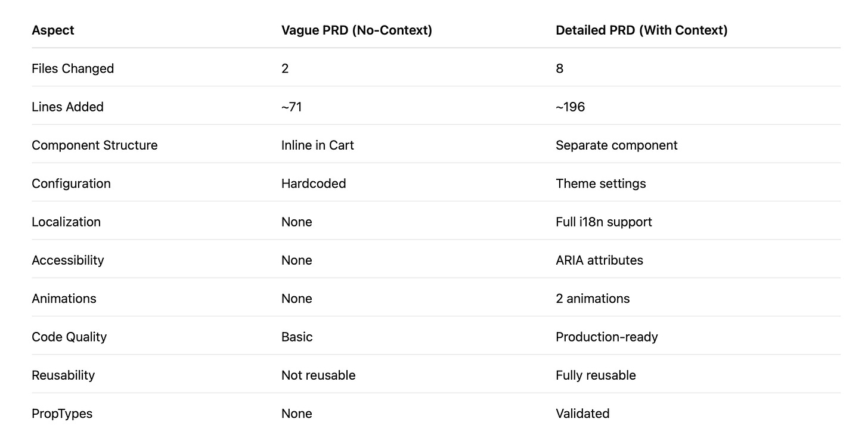The width and height of the screenshot is (868, 444).
Task: Select the Theme settings cell
Action: (601, 184)
